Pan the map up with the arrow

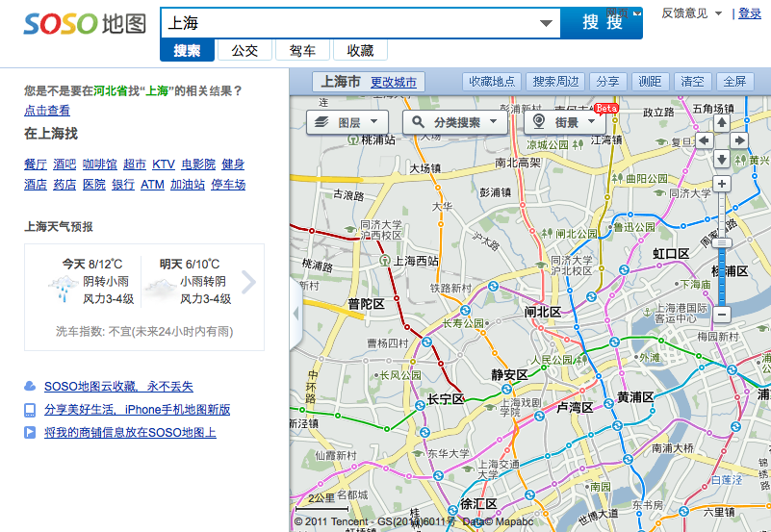pyautogui.click(x=721, y=123)
